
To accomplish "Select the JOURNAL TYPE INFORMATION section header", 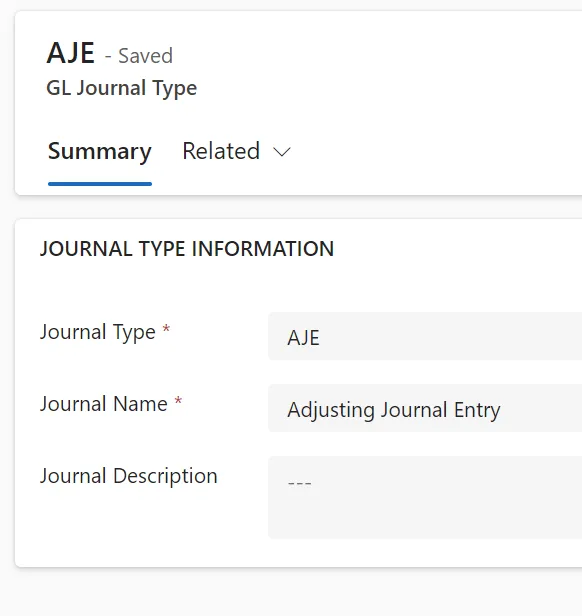I will click(x=187, y=249).
